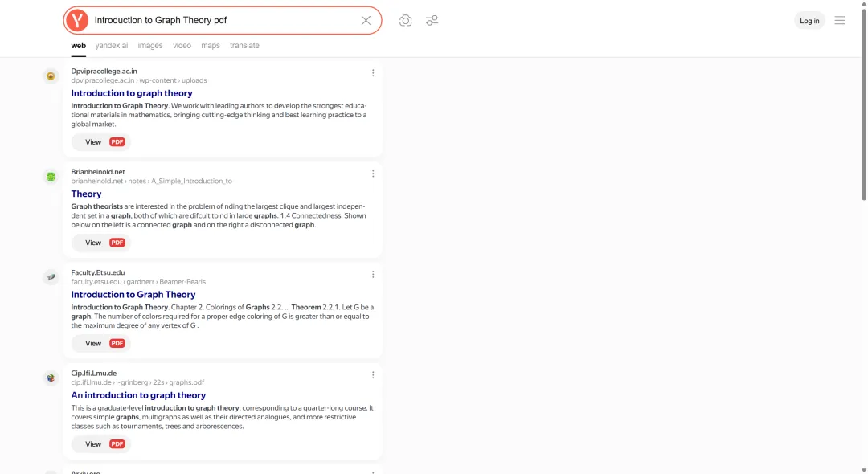Clear the search query with X icon
Viewport: 868px width, 474px height.
366,20
